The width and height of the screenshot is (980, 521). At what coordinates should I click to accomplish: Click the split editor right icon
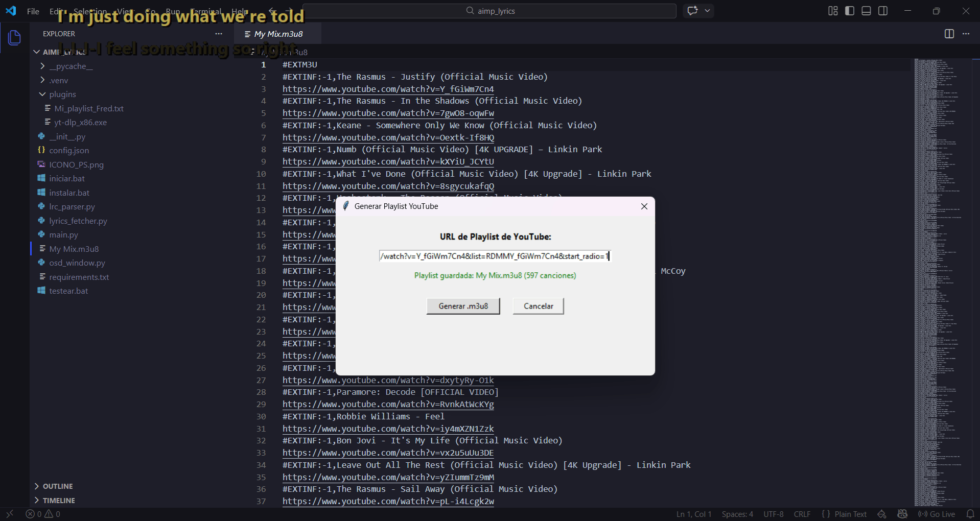[949, 34]
